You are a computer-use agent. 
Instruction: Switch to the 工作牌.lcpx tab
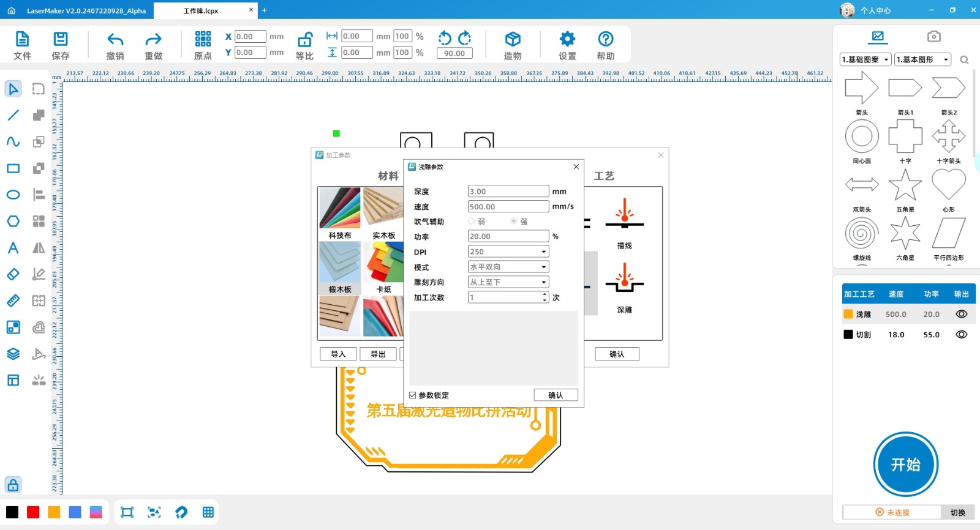(x=201, y=10)
